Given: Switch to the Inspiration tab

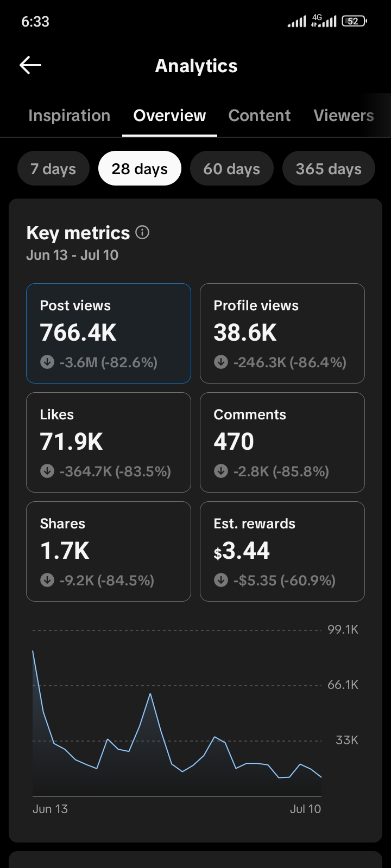Looking at the screenshot, I should point(70,116).
